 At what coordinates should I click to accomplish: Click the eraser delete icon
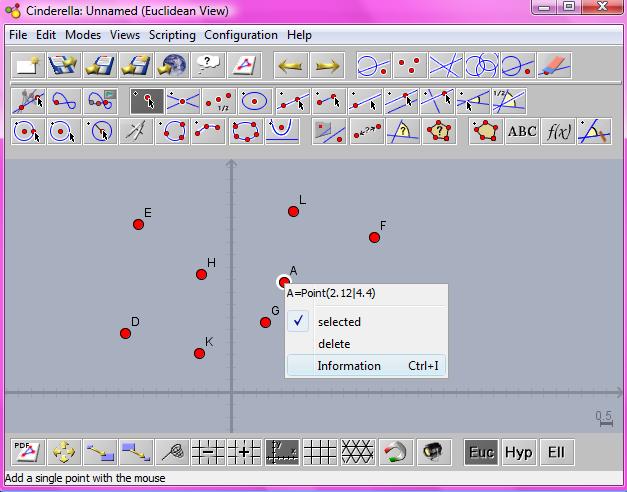click(553, 66)
